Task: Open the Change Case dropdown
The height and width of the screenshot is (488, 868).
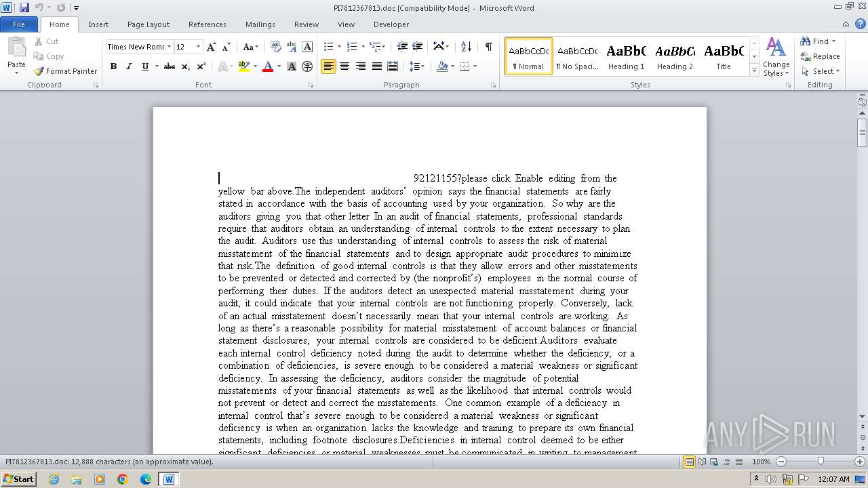Action: (x=250, y=47)
